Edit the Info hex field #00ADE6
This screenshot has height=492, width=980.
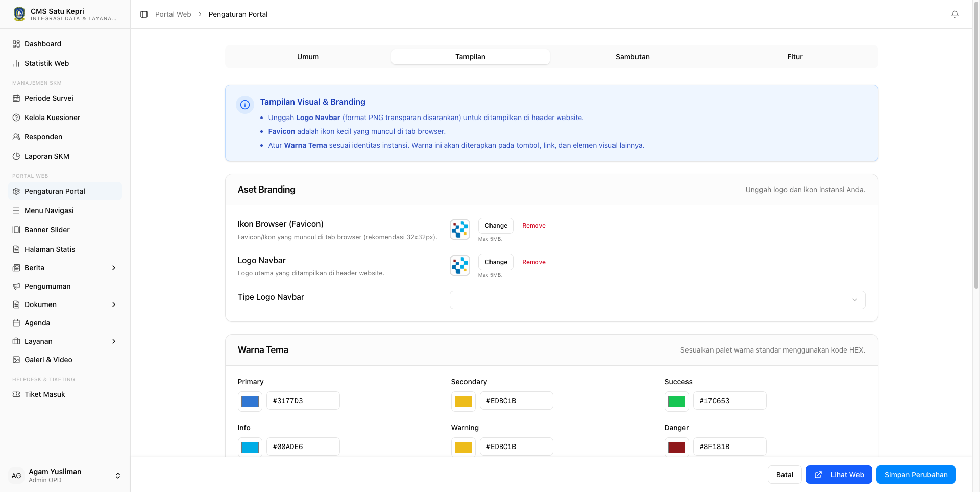coord(303,447)
